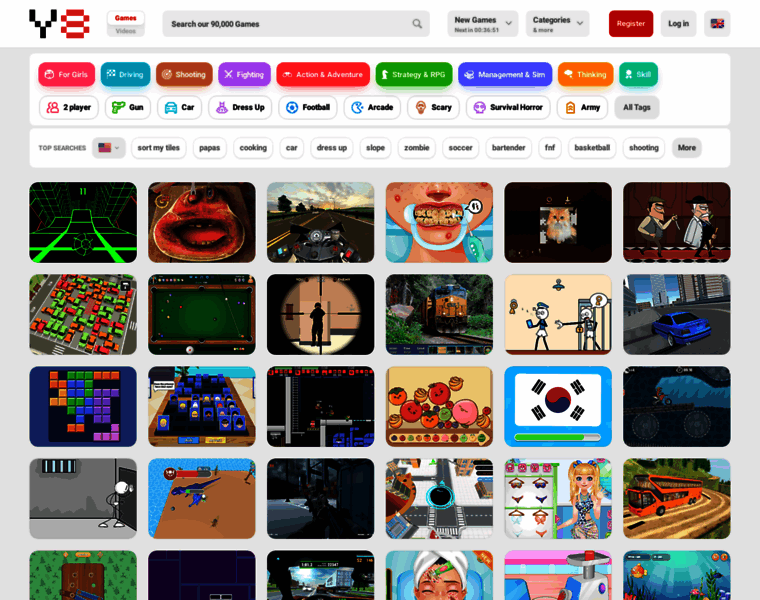The height and width of the screenshot is (600, 760).
Task: Open the girl dress up thumbnail
Action: [558, 499]
